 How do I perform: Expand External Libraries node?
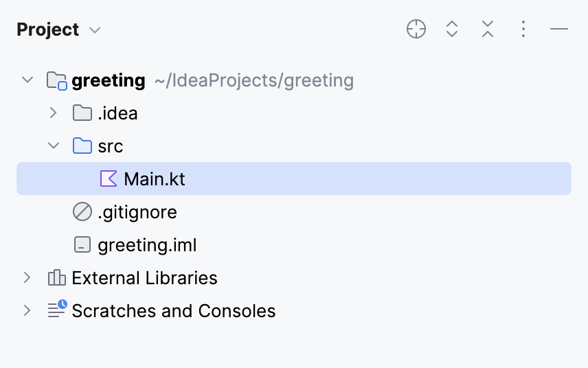[x=27, y=278]
